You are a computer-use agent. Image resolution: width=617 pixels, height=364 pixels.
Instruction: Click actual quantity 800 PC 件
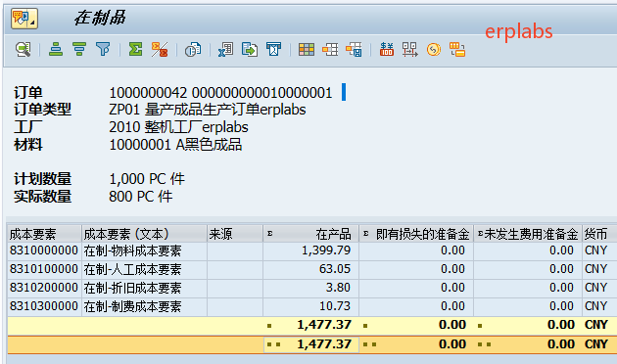point(140,197)
